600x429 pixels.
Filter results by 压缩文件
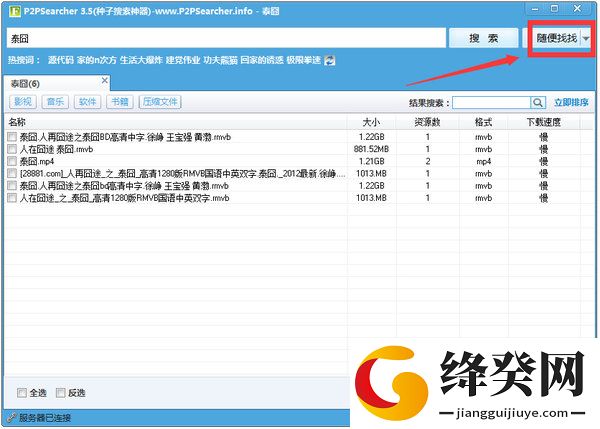click(160, 102)
